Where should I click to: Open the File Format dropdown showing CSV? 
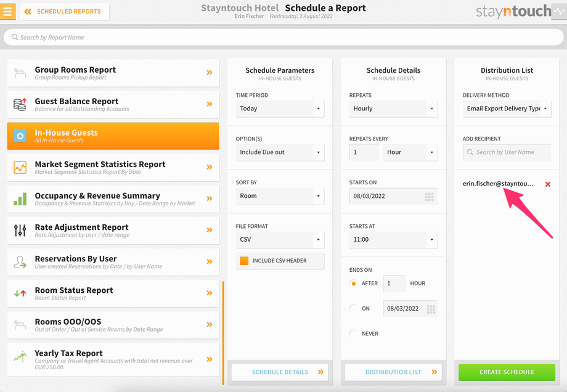280,239
